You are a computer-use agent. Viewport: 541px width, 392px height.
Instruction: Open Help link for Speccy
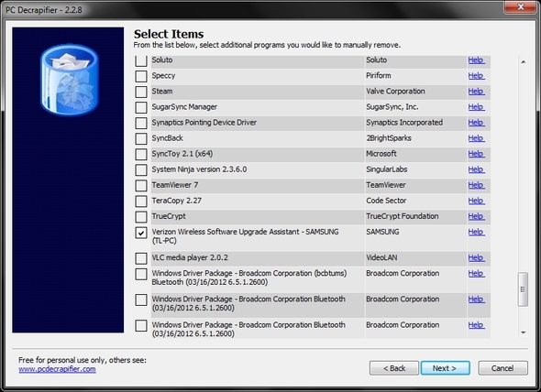point(476,75)
